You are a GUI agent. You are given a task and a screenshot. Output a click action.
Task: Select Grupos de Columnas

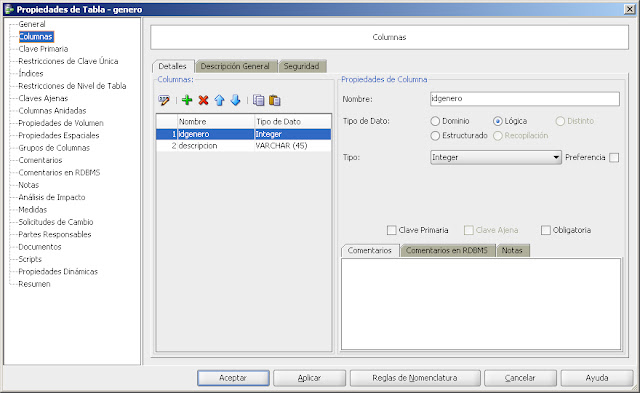pyautogui.click(x=54, y=148)
